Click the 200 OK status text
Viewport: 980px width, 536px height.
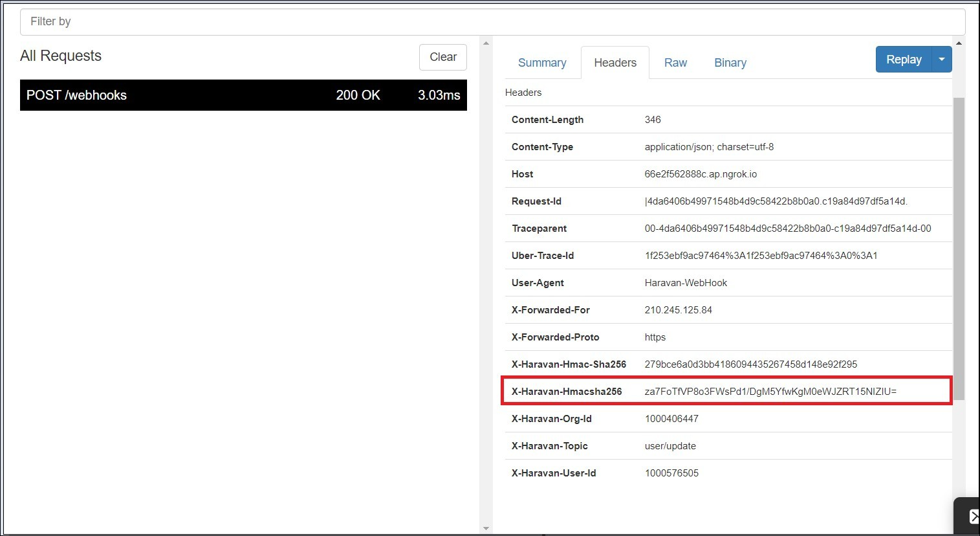pos(358,95)
